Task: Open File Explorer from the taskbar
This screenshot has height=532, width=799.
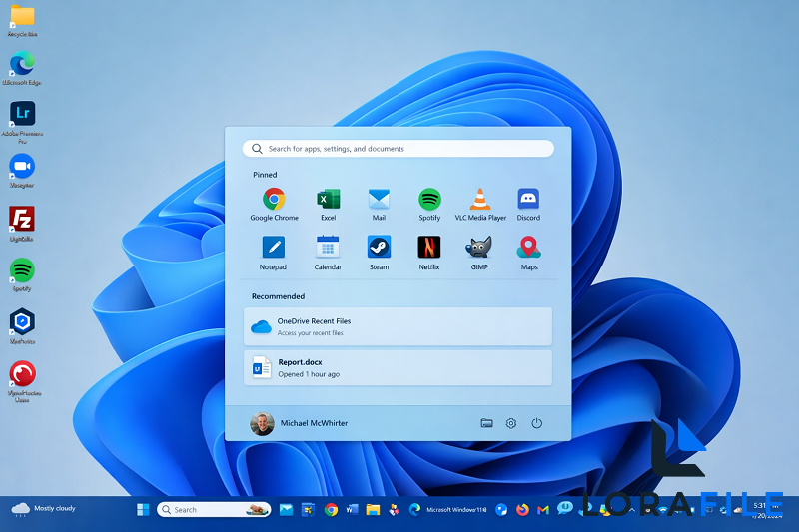Action: pyautogui.click(x=373, y=510)
